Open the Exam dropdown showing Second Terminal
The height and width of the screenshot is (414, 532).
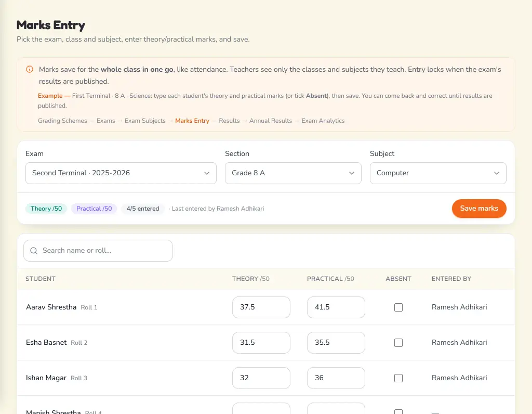(121, 173)
